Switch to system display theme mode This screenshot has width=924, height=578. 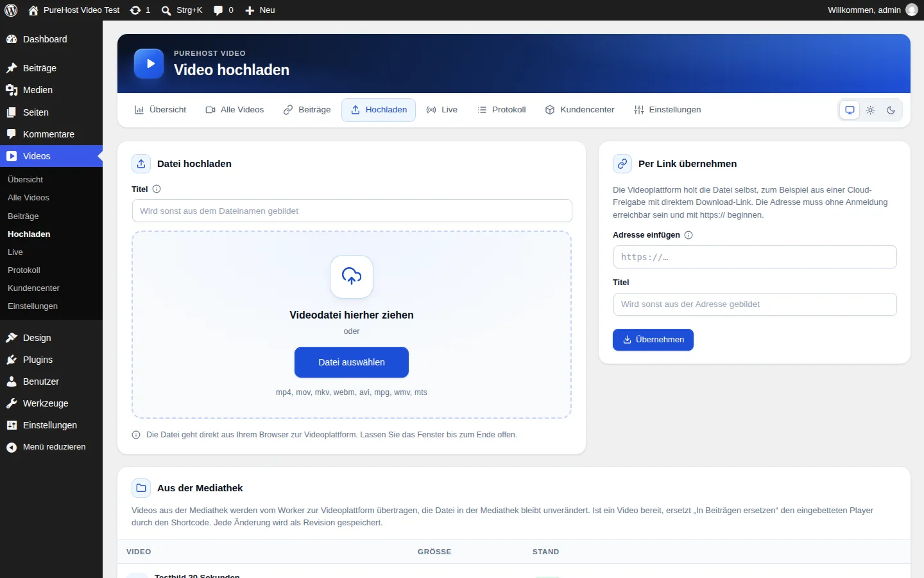(850, 110)
